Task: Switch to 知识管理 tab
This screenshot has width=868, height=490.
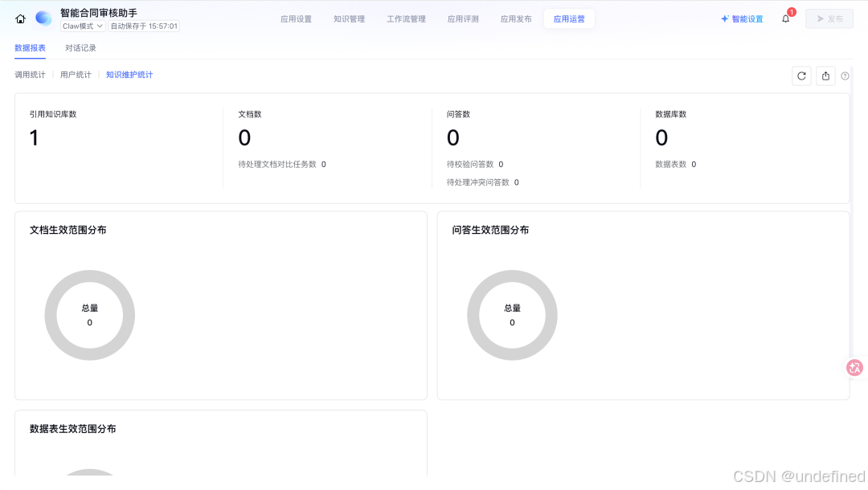Action: pyautogui.click(x=350, y=18)
